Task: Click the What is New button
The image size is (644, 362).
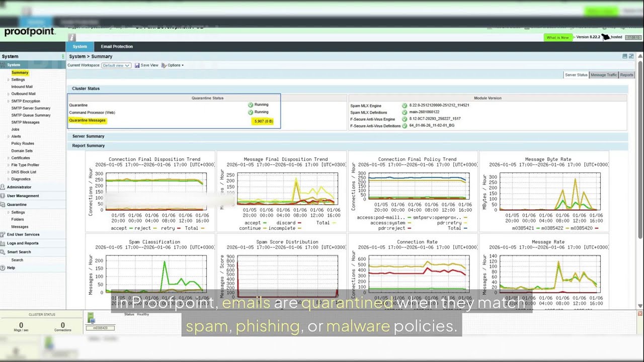Action: point(558,37)
